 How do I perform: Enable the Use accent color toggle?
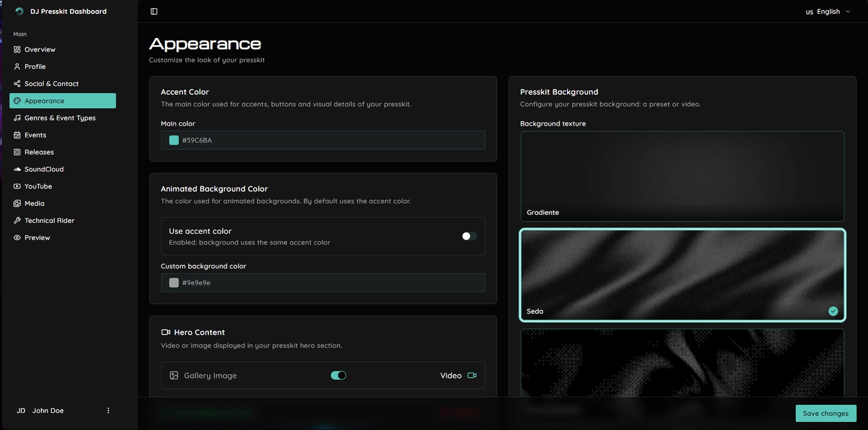469,236
